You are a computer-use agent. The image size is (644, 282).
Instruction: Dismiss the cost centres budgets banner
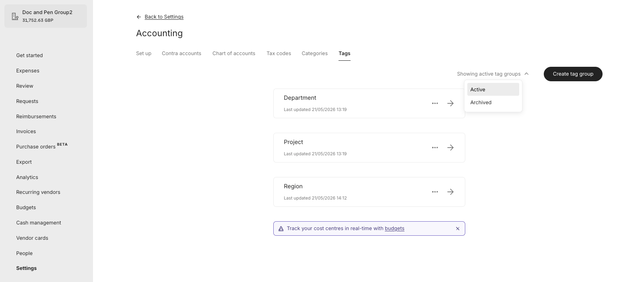[458, 228]
